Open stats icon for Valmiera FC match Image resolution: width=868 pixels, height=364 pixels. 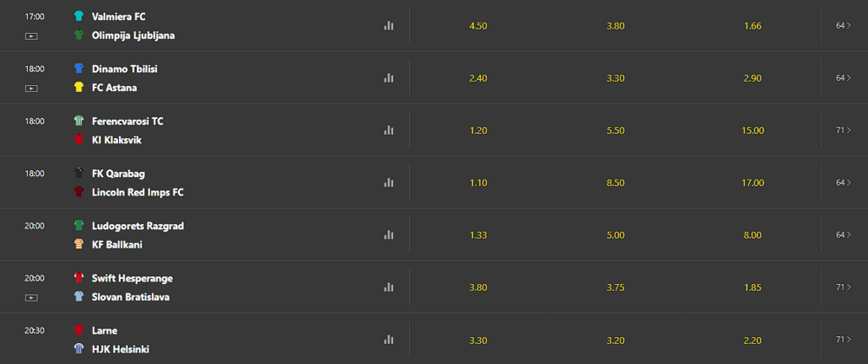click(389, 25)
